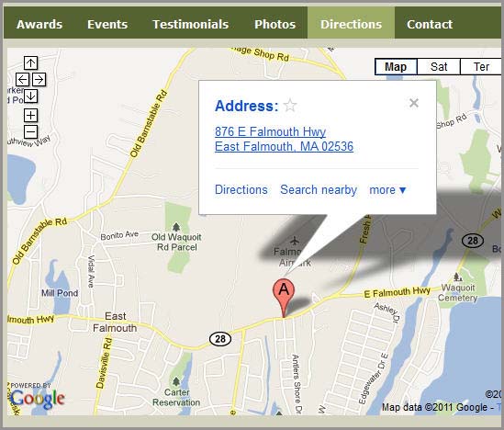Click Search nearby link
Screen dimensions: 504x430
click(319, 190)
